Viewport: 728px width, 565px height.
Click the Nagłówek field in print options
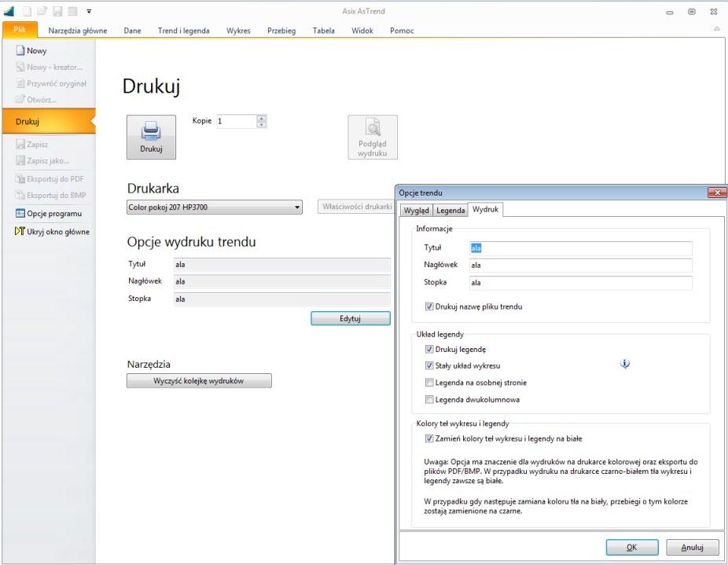point(281,281)
